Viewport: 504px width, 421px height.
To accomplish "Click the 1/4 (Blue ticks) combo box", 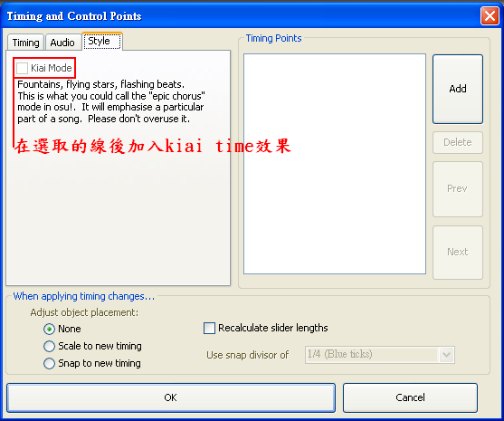I will coord(380,355).
